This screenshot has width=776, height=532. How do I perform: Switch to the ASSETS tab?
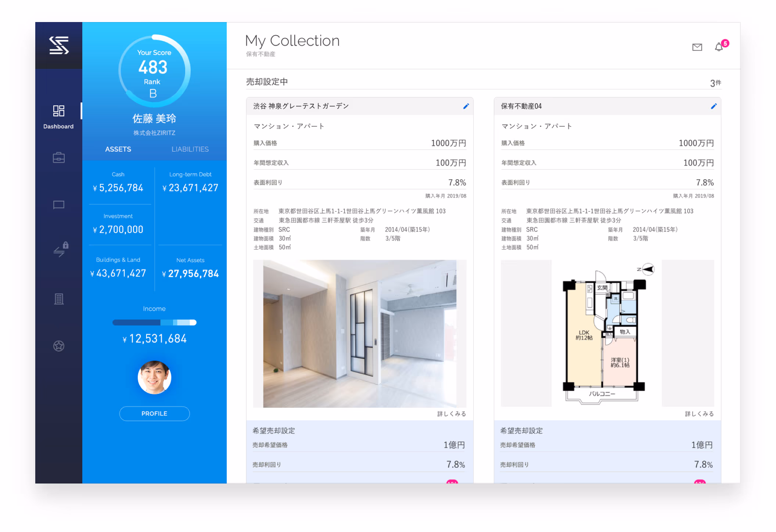click(118, 149)
